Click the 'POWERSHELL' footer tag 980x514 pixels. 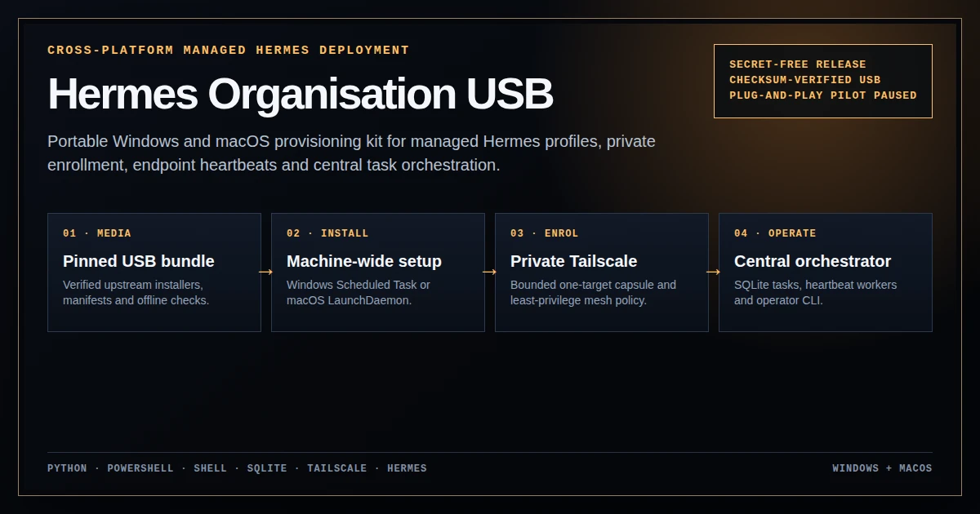coord(140,468)
